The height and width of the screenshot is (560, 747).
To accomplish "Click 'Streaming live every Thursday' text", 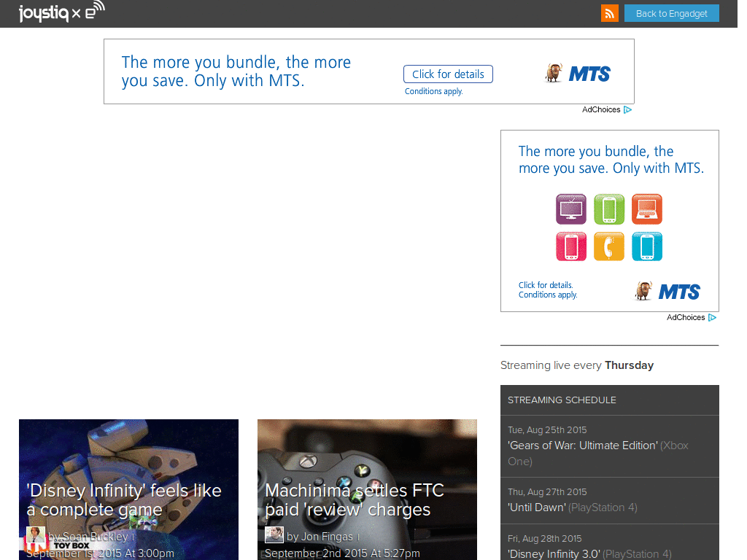I will [576, 365].
